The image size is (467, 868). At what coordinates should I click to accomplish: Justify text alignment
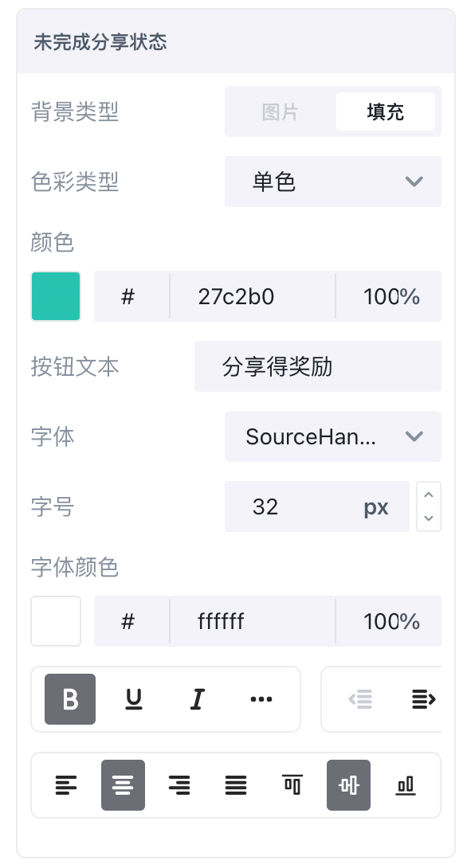click(x=236, y=785)
